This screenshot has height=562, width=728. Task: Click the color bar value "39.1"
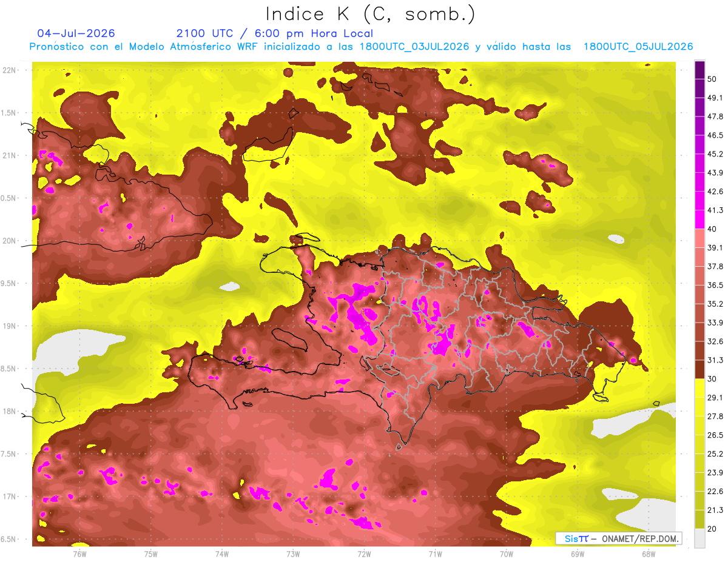tap(715, 248)
